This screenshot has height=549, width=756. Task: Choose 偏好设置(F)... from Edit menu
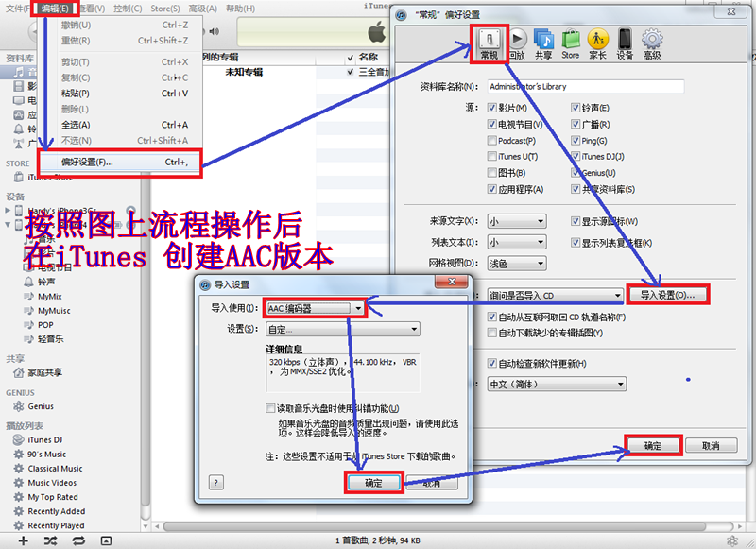[x=120, y=162]
